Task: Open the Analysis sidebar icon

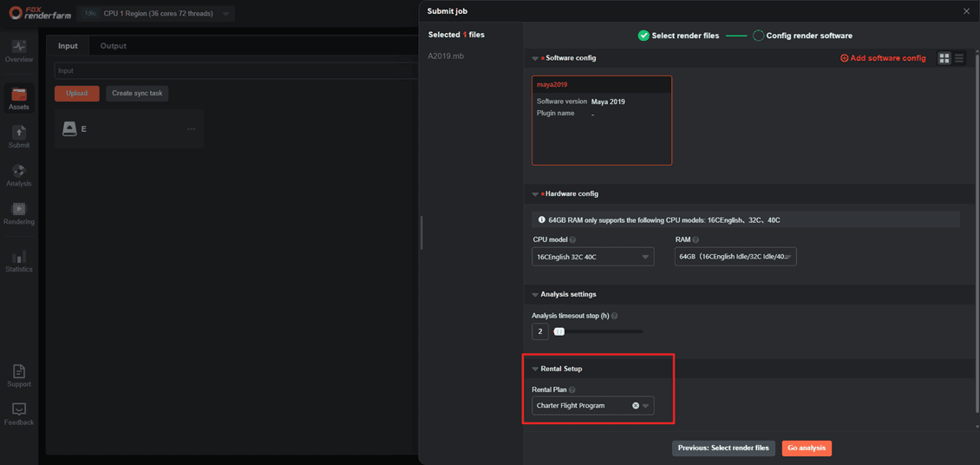Action: click(18, 175)
